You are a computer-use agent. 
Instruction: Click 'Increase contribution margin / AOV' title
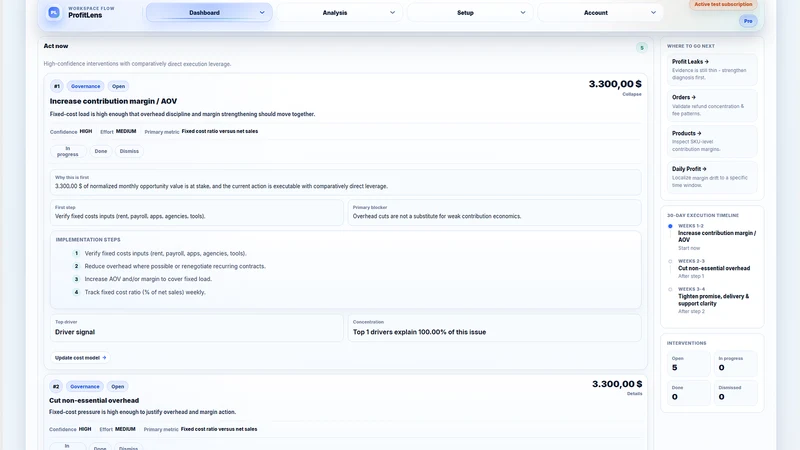click(x=113, y=101)
